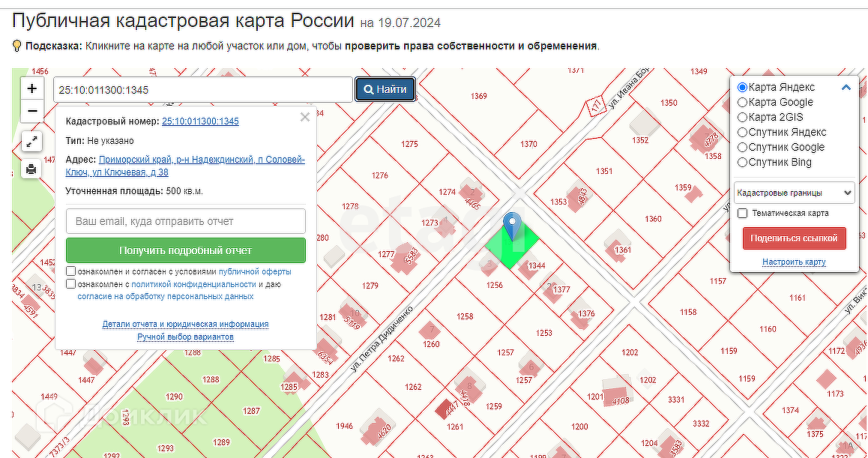Viewport: 868px width, 458px height.
Task: Open политикой конфиденциальности link
Action: tap(193, 284)
